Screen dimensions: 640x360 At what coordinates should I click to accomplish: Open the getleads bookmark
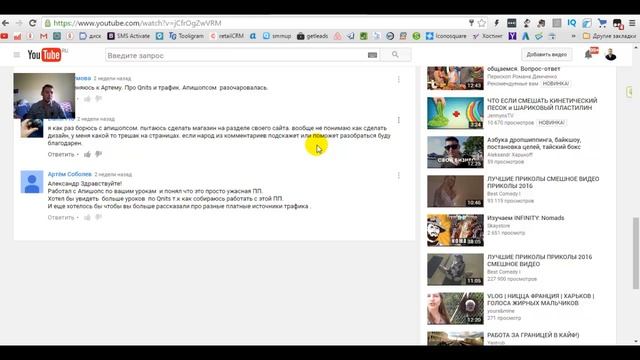pos(313,36)
